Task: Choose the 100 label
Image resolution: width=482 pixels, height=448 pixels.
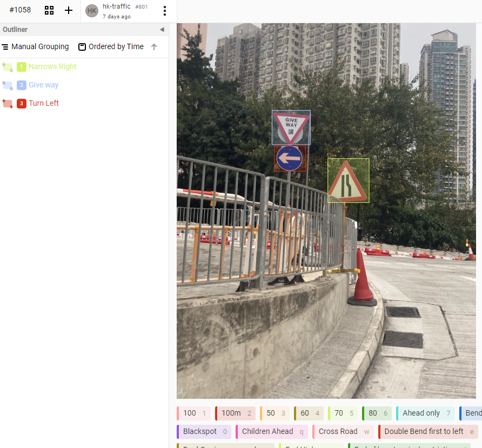Action: click(x=193, y=413)
